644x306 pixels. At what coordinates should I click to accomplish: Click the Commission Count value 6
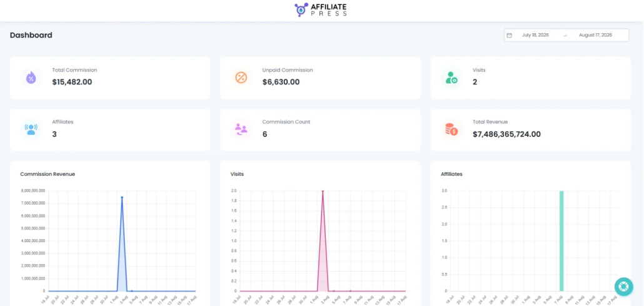click(265, 134)
